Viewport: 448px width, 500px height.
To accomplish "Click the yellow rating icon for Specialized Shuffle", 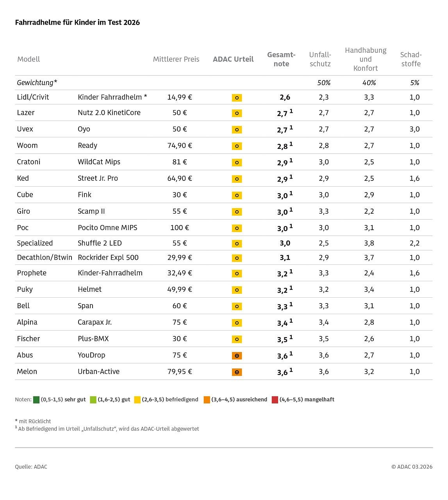I will (237, 244).
